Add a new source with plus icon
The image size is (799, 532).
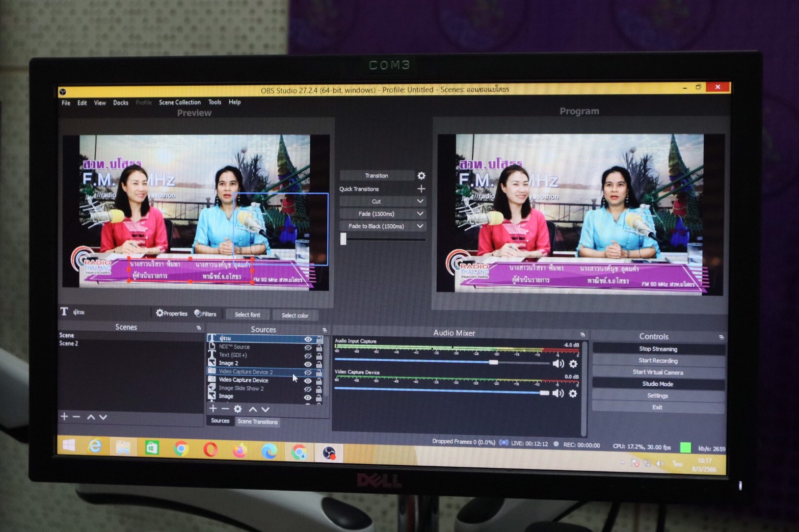[213, 409]
